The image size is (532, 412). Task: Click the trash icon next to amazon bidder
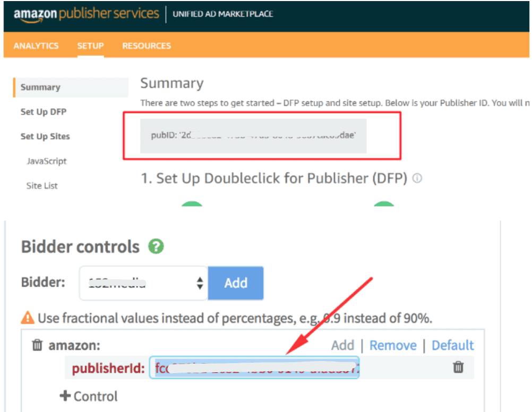click(37, 345)
